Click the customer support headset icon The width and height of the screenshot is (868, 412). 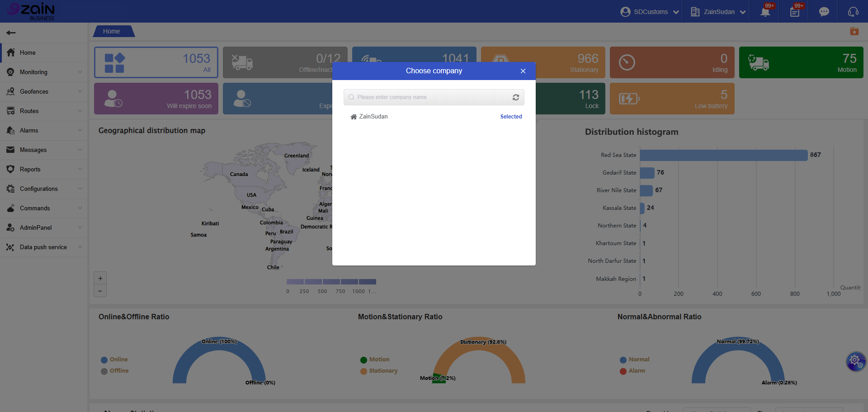(853, 12)
